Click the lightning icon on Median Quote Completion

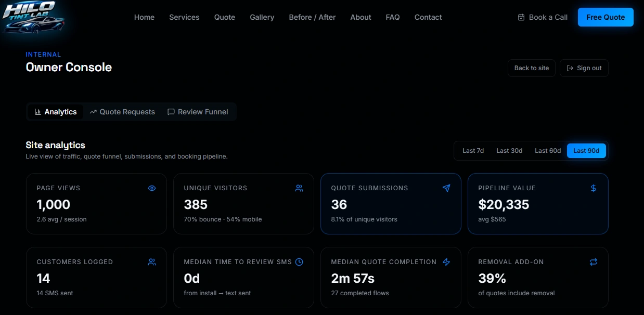pos(446,262)
